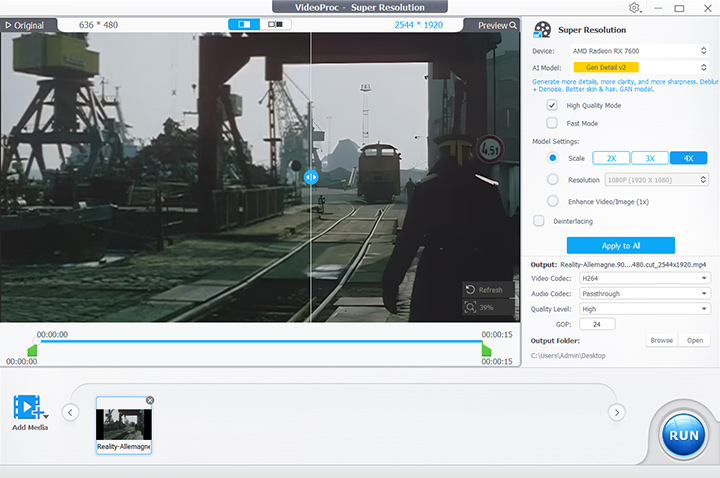Click the Preview magnifier icon

click(x=513, y=25)
